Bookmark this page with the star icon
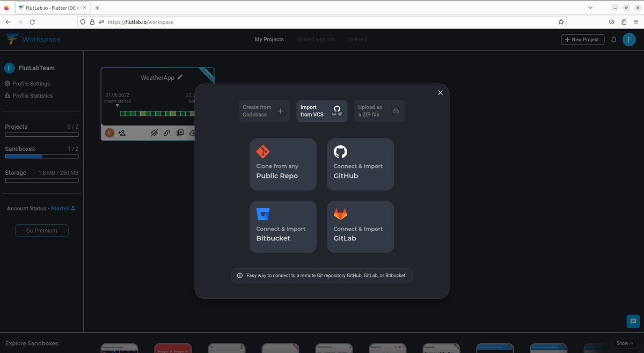This screenshot has height=353, width=644. pos(561,22)
